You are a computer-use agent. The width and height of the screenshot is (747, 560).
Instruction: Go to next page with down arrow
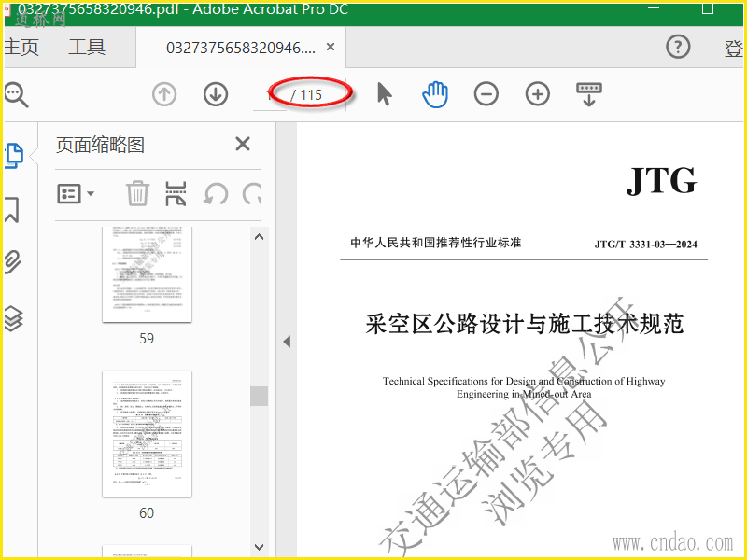(216, 94)
